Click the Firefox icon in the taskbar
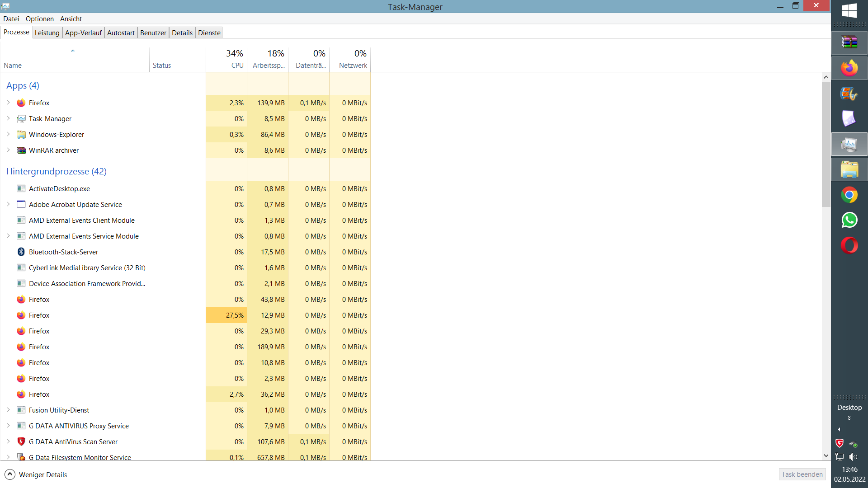 [849, 68]
